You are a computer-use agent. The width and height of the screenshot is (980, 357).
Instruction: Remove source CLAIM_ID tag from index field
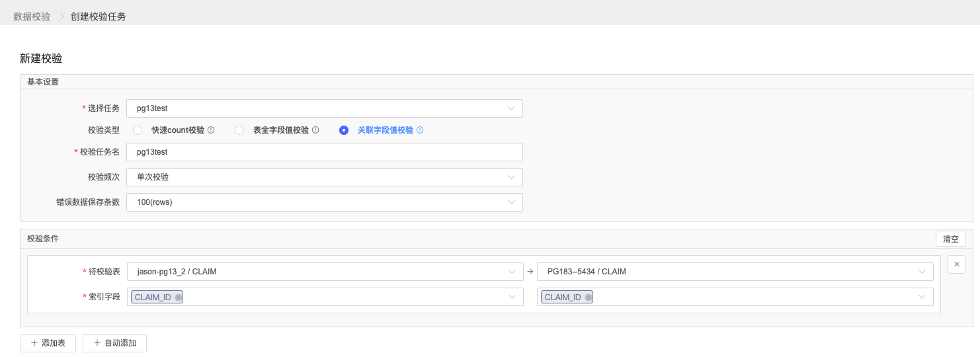tap(179, 297)
